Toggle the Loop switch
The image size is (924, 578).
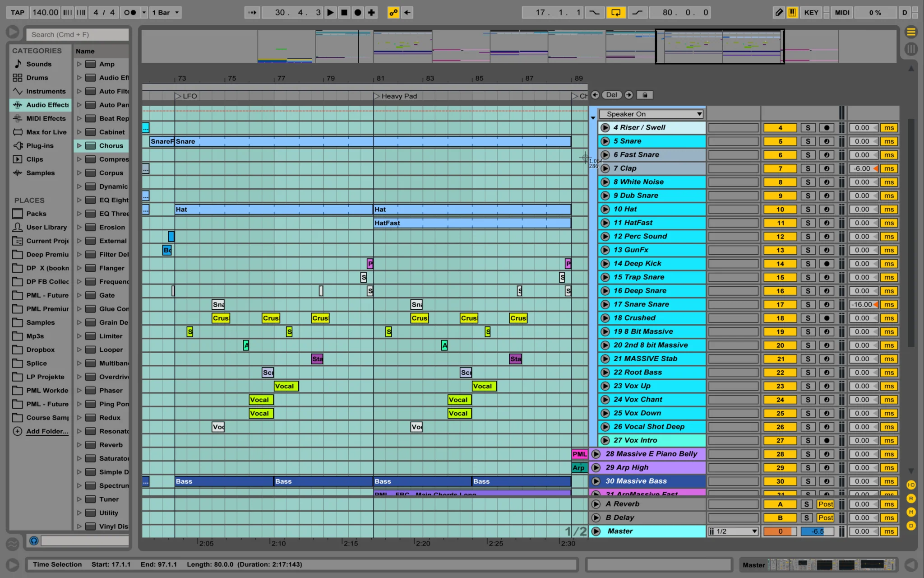click(616, 13)
